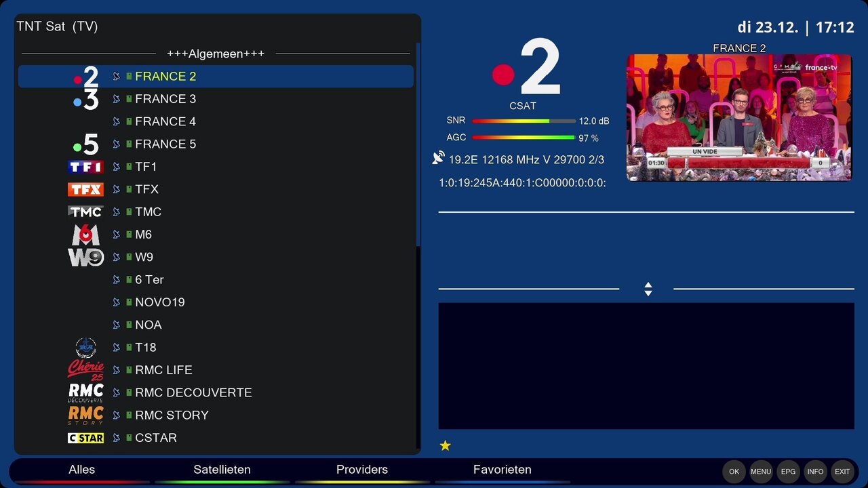Click satellite icon in the FRANCE 4 row
The height and width of the screenshot is (488, 868).
point(117,121)
